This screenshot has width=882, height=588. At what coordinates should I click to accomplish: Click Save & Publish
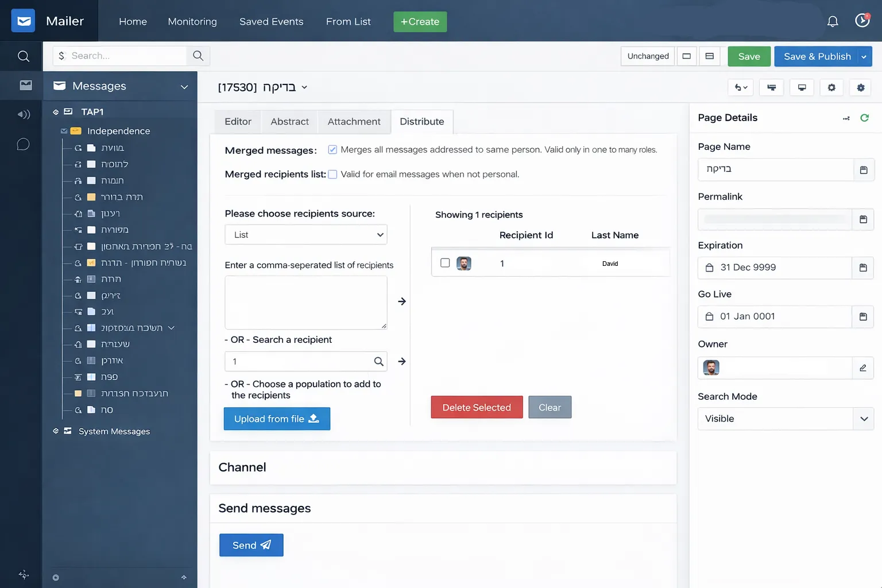click(817, 56)
